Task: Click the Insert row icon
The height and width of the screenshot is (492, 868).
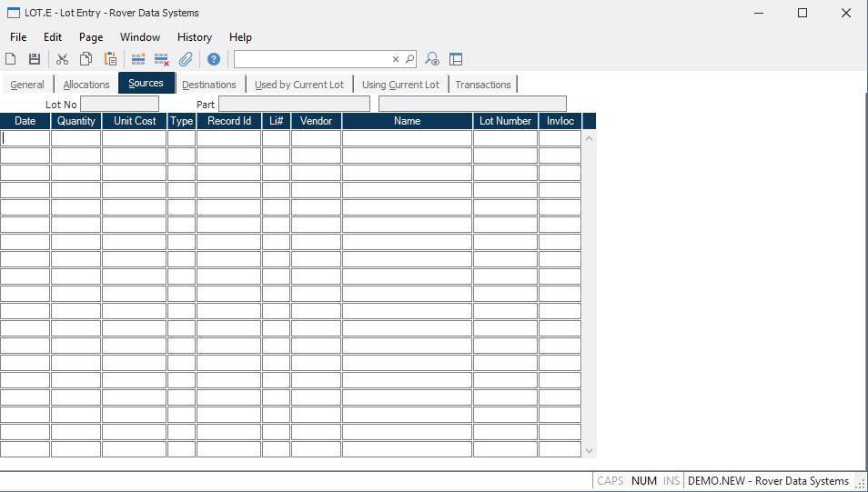Action: click(138, 59)
